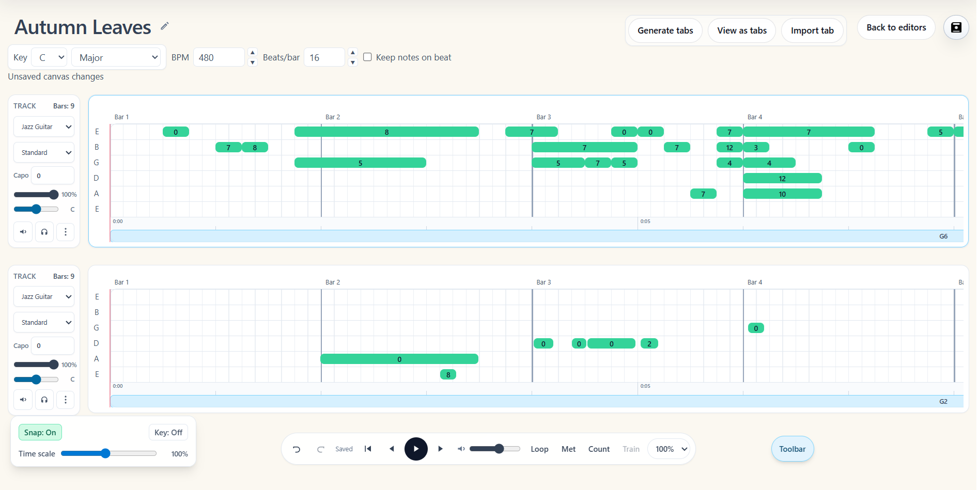Viewport: 980px width, 490px height.
Task: Click Generate tabs button
Action: 665,30
